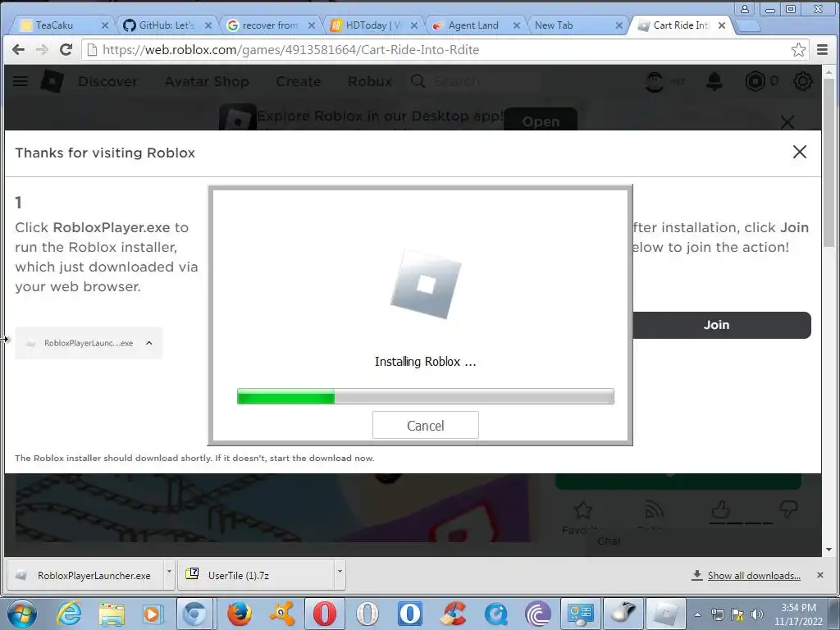Click the Action Center flag tray icon

737,614
